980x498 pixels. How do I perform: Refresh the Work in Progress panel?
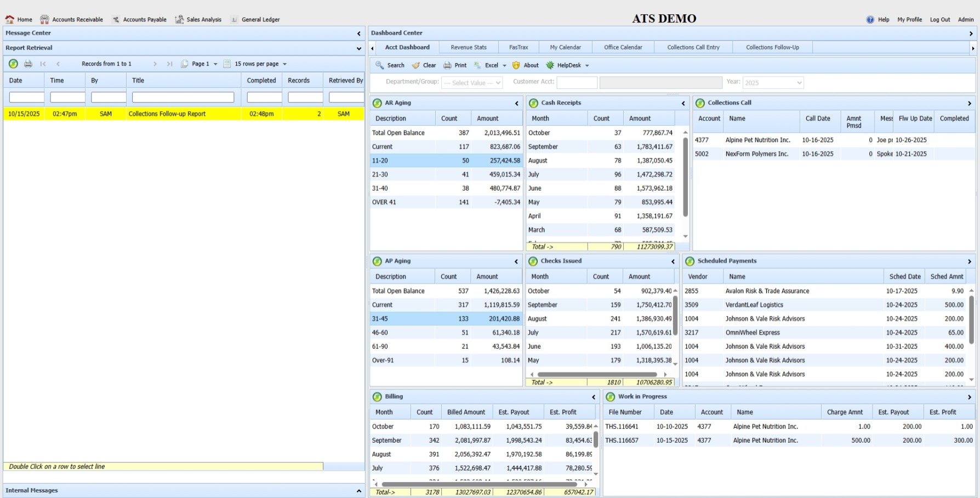[x=611, y=397]
